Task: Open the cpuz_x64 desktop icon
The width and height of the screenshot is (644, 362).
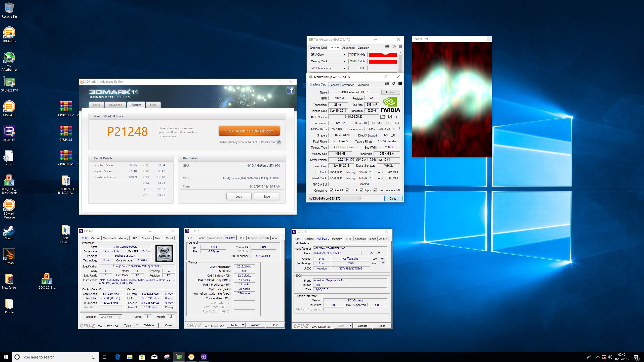Action: point(9,133)
